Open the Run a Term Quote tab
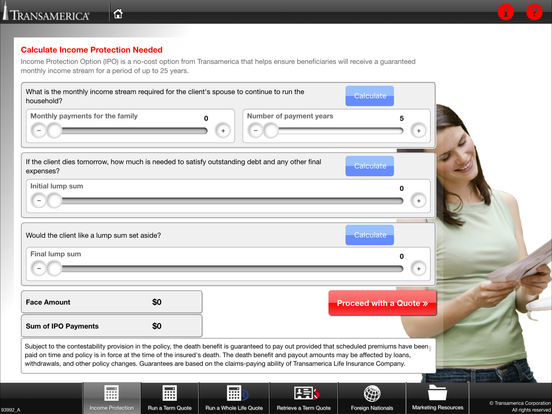This screenshot has width=552, height=414. tap(170, 398)
